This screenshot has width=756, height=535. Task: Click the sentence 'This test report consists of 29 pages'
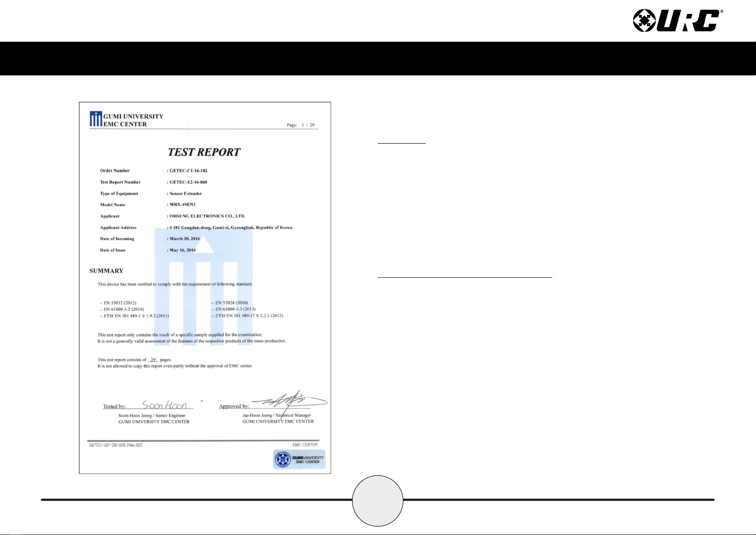coord(135,360)
